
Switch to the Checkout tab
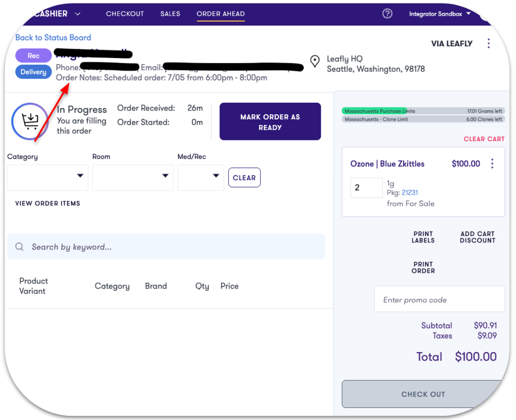click(125, 14)
